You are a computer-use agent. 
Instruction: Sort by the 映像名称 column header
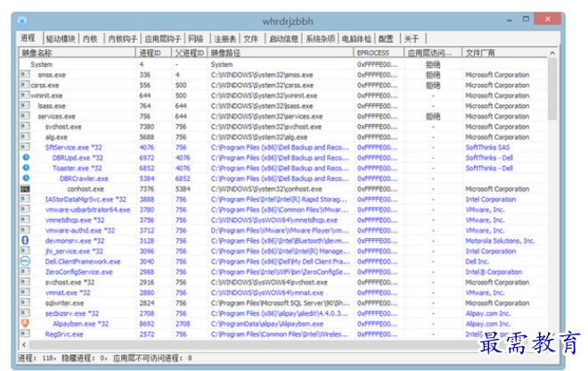[78, 53]
